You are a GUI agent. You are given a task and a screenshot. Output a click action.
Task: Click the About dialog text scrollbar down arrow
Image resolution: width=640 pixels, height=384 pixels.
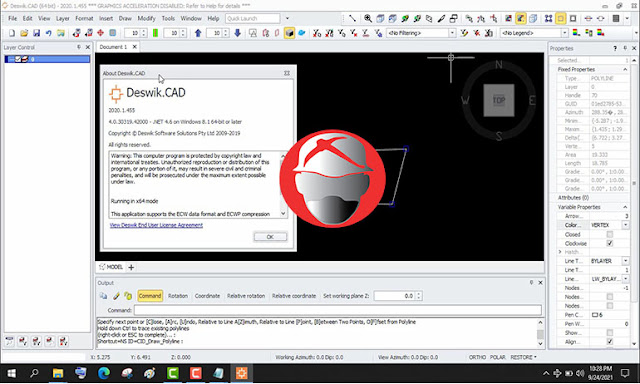click(x=283, y=213)
